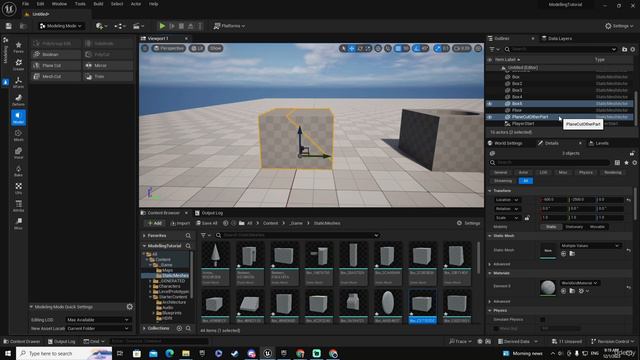Click the Outliner search field
Image resolution: width=640 pixels, height=360 pixels.
[x=561, y=49]
